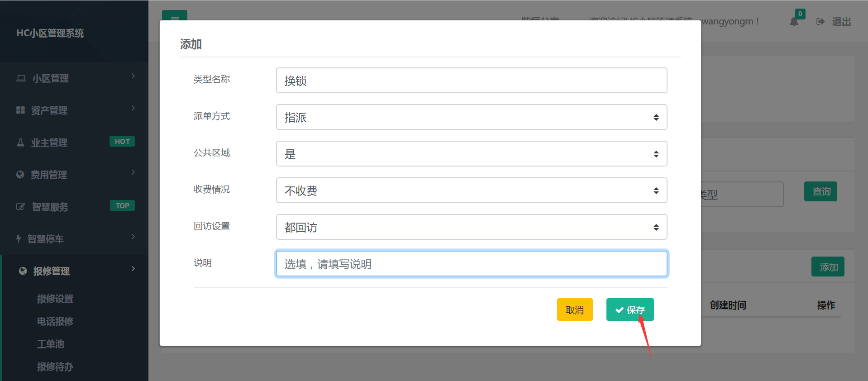The width and height of the screenshot is (868, 381).
Task: Click the globe icon beside 费用管理
Action: [x=20, y=175]
